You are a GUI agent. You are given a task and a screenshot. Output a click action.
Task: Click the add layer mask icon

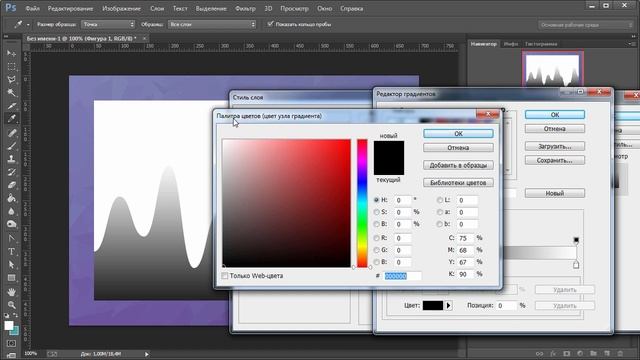(x=567, y=353)
